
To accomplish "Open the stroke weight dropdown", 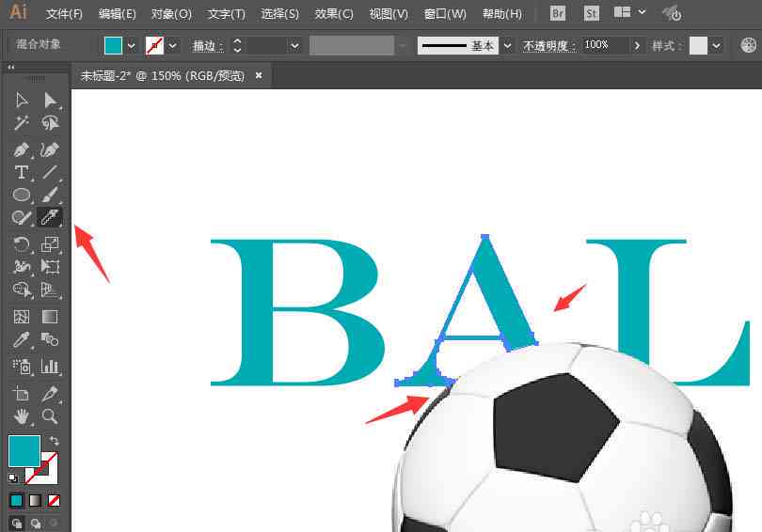I will pos(294,46).
